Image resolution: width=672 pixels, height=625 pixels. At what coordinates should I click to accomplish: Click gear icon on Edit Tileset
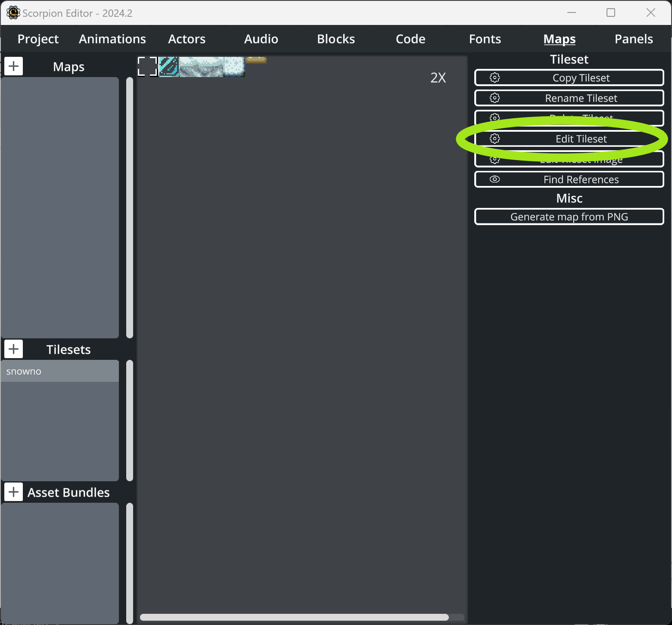[x=495, y=139]
